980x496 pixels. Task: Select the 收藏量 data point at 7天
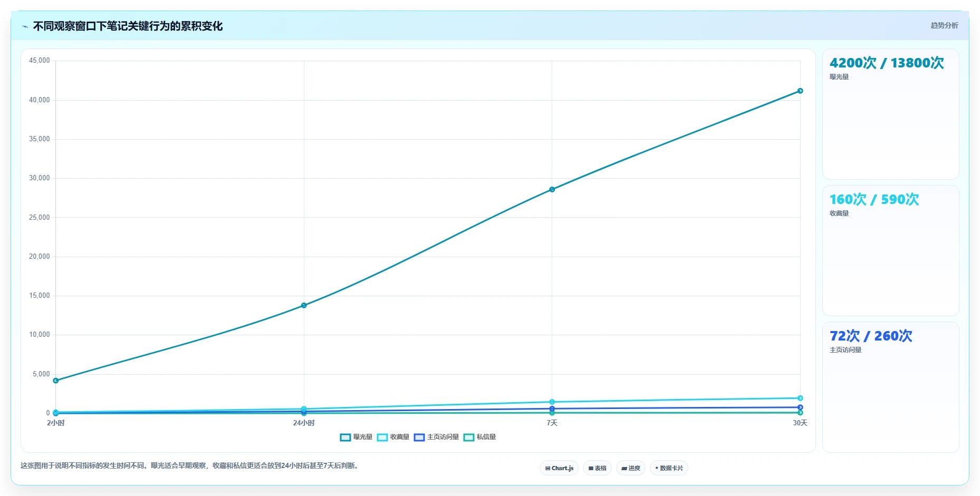(x=552, y=402)
